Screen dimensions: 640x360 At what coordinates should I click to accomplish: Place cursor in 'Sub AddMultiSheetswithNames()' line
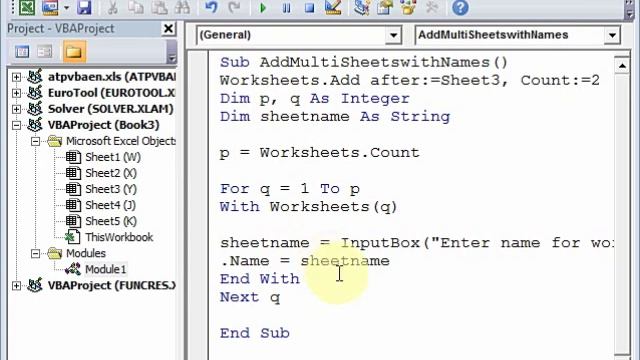click(x=364, y=62)
